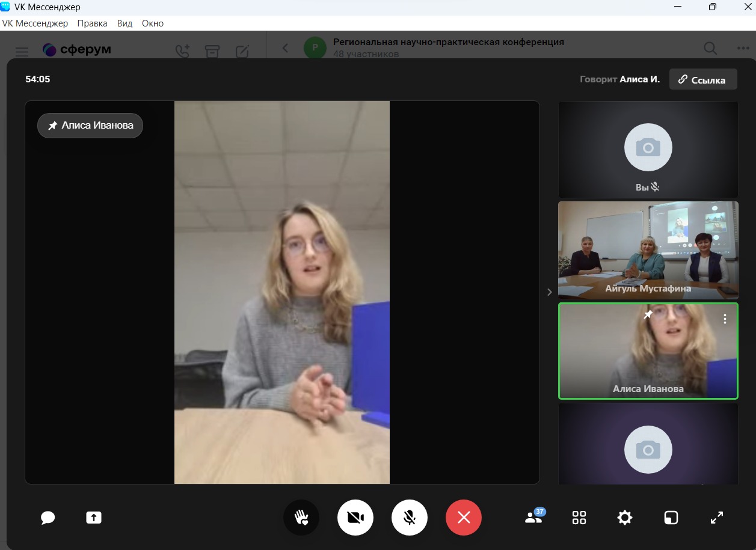This screenshot has height=550, width=756.
Task: Minimize call to picture-in-picture window
Action: (x=671, y=518)
